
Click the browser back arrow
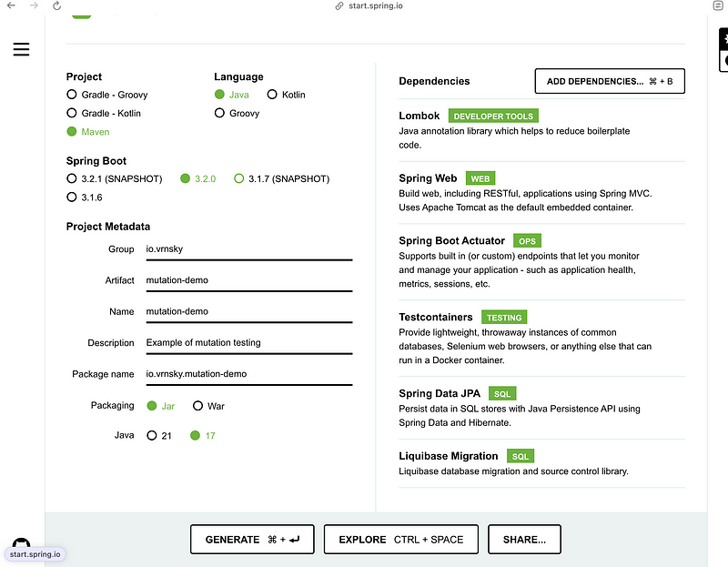click(10, 5)
